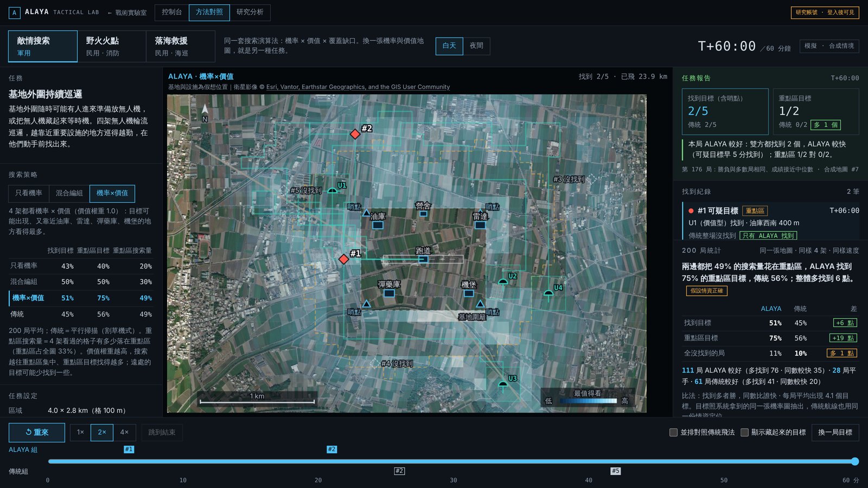Screen dimensions: 868x488
Task: Click 換一局目標 button
Action: [835, 433]
